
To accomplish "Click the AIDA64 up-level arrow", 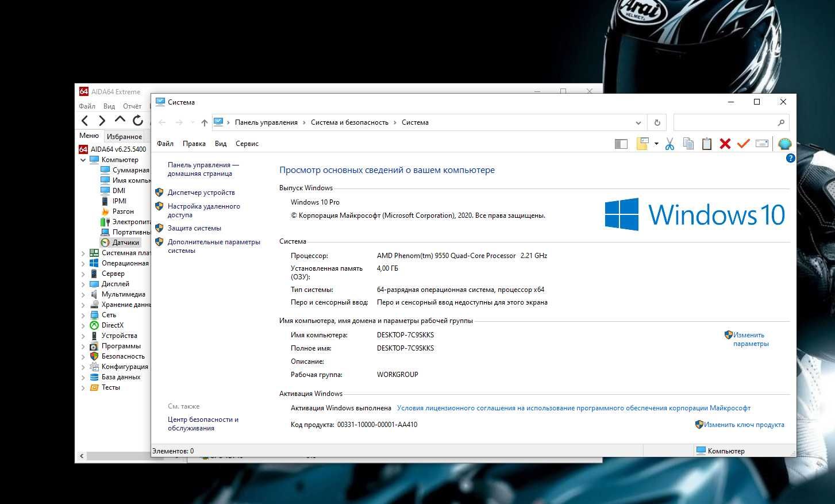I will 120,120.
